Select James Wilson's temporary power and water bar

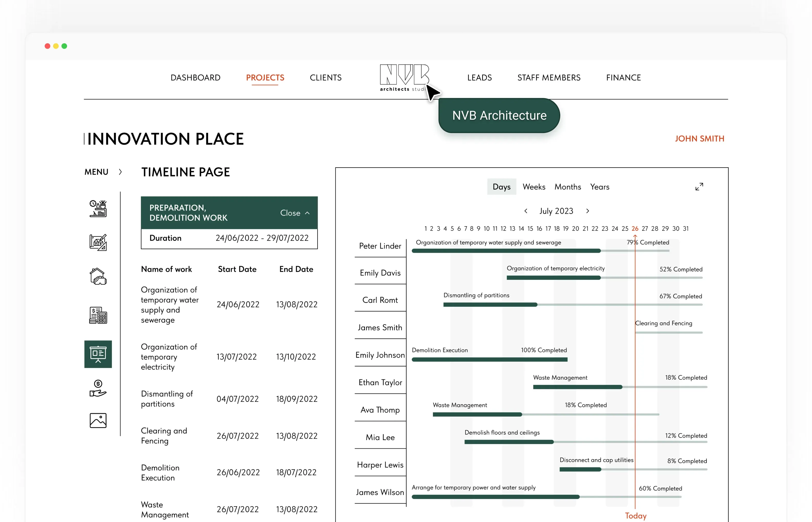[547, 496]
